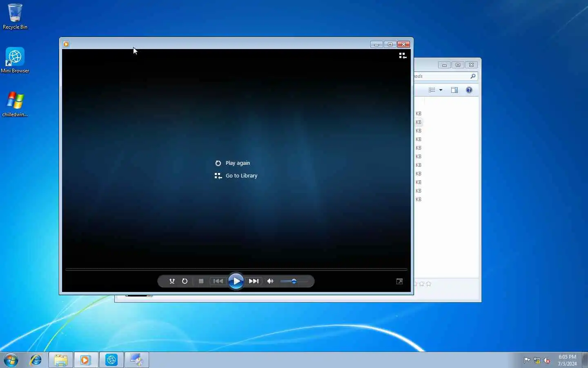
Task: Select the chilledwin desktop icon
Action: tap(15, 104)
